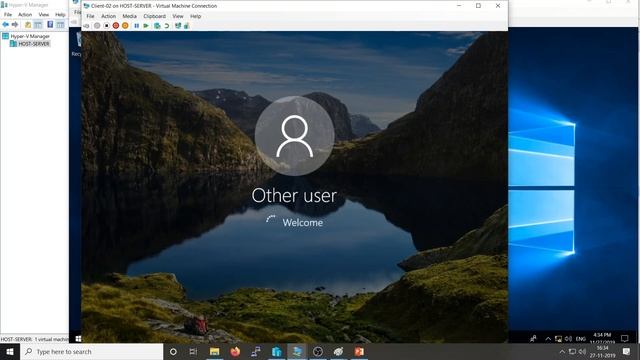
Task: Open server desktop volume tray icon
Action: tap(568, 338)
